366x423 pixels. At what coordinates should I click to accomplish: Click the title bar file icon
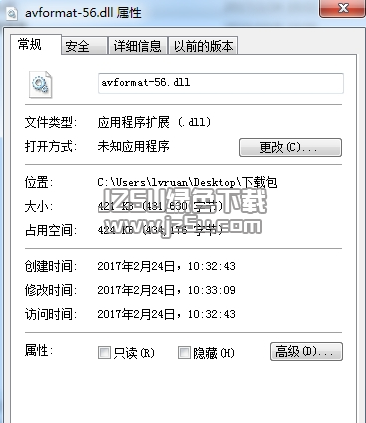12,13
